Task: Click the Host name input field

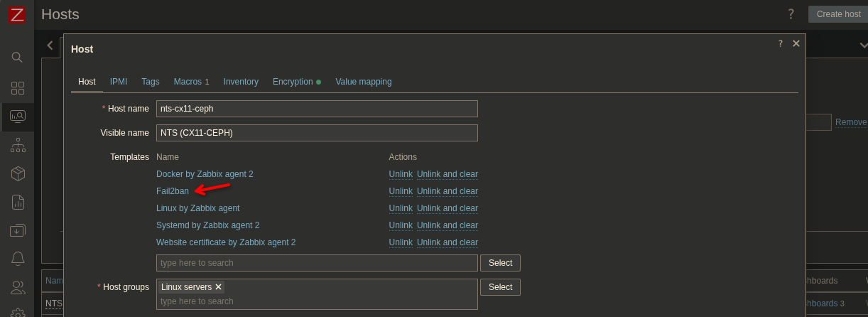Action: pos(317,109)
